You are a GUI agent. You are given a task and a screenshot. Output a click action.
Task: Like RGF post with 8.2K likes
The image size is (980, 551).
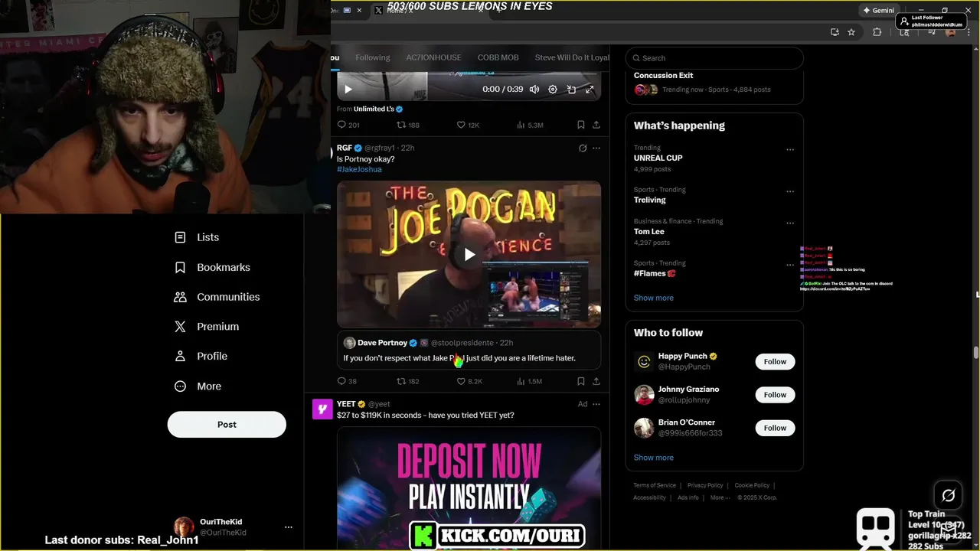point(469,381)
